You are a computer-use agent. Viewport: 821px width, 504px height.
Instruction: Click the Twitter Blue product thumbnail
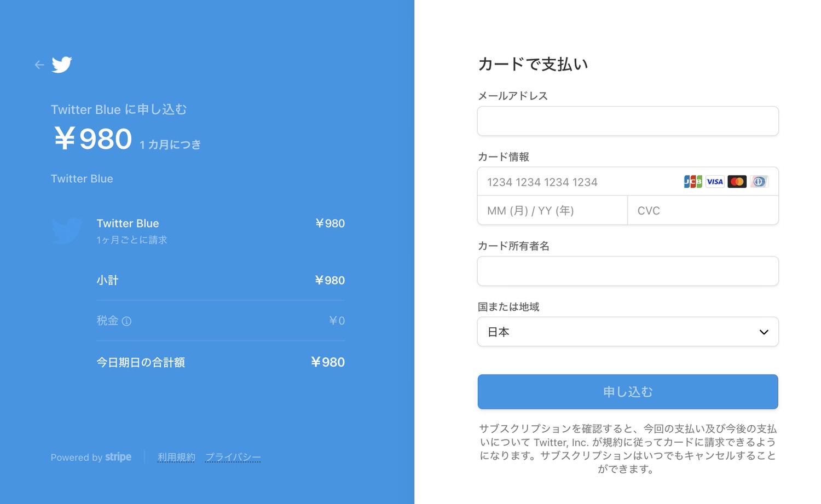point(67,230)
